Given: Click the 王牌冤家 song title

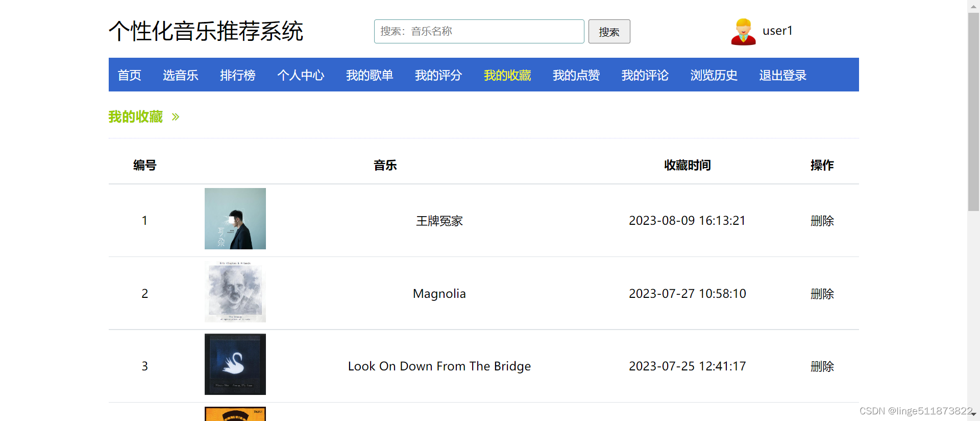Looking at the screenshot, I should pyautogui.click(x=439, y=221).
